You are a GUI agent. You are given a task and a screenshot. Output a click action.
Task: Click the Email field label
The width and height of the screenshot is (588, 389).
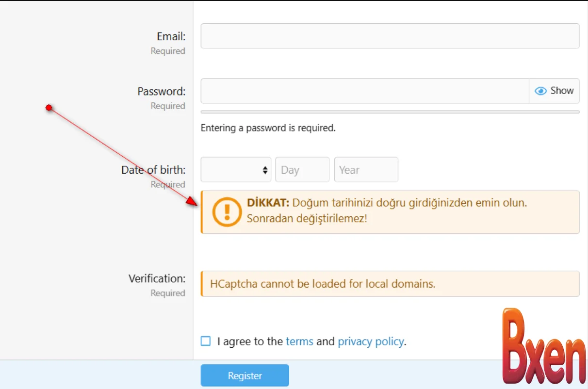coord(171,36)
